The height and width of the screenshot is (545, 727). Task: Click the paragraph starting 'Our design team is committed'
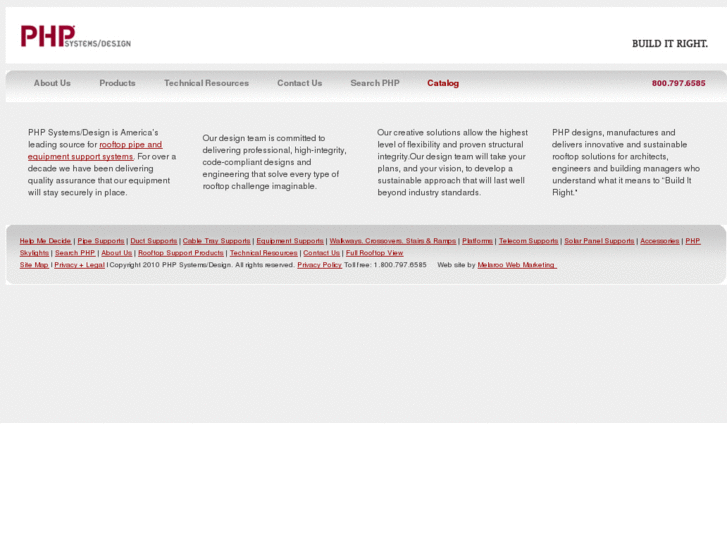pyautogui.click(x=274, y=162)
